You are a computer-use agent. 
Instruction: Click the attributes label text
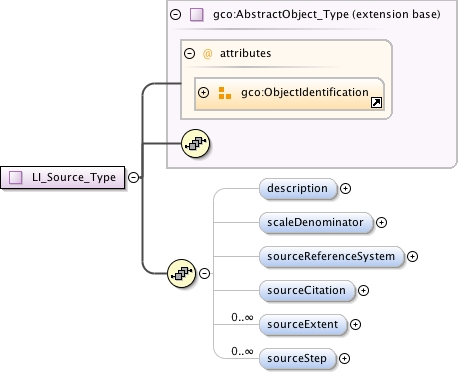point(246,53)
